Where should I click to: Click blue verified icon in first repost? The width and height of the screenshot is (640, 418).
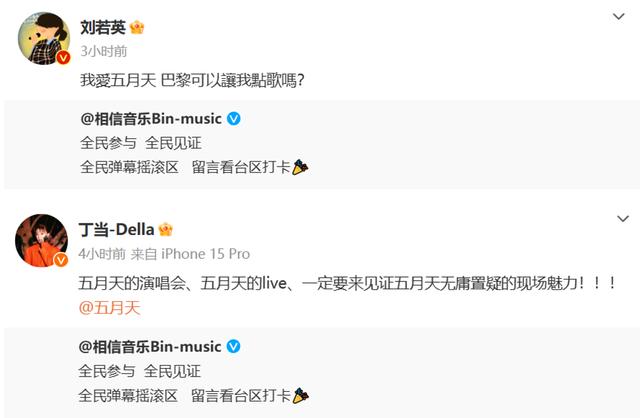(234, 119)
